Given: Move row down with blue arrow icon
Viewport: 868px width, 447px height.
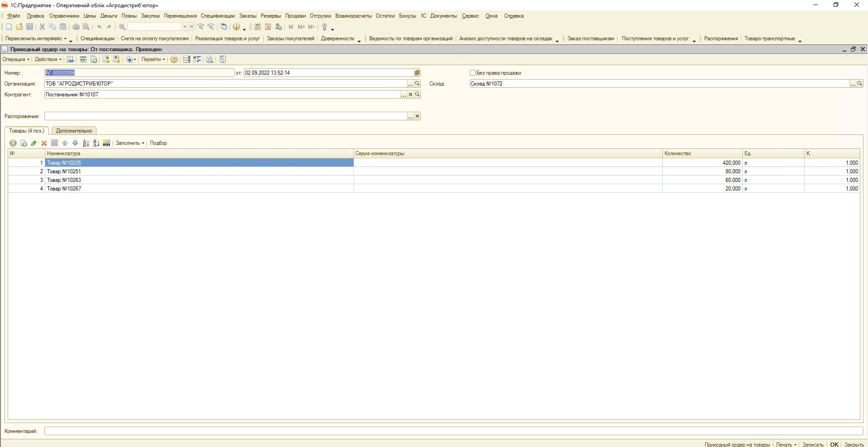Looking at the screenshot, I should coord(75,143).
